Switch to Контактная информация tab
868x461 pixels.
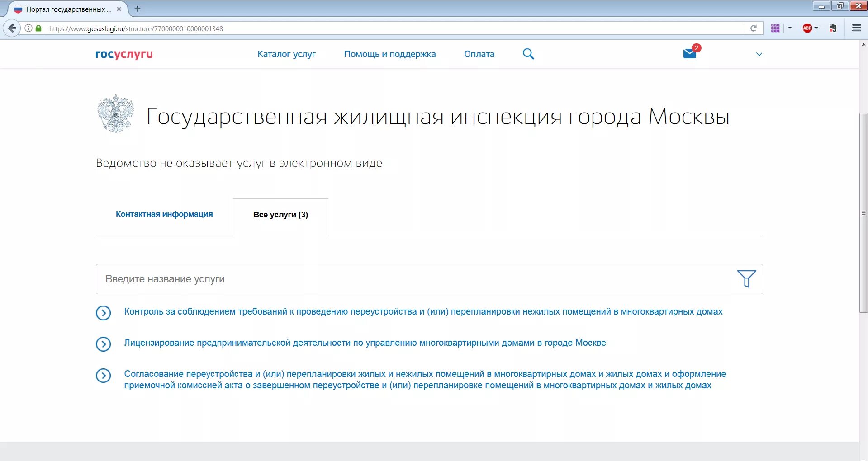[164, 214]
